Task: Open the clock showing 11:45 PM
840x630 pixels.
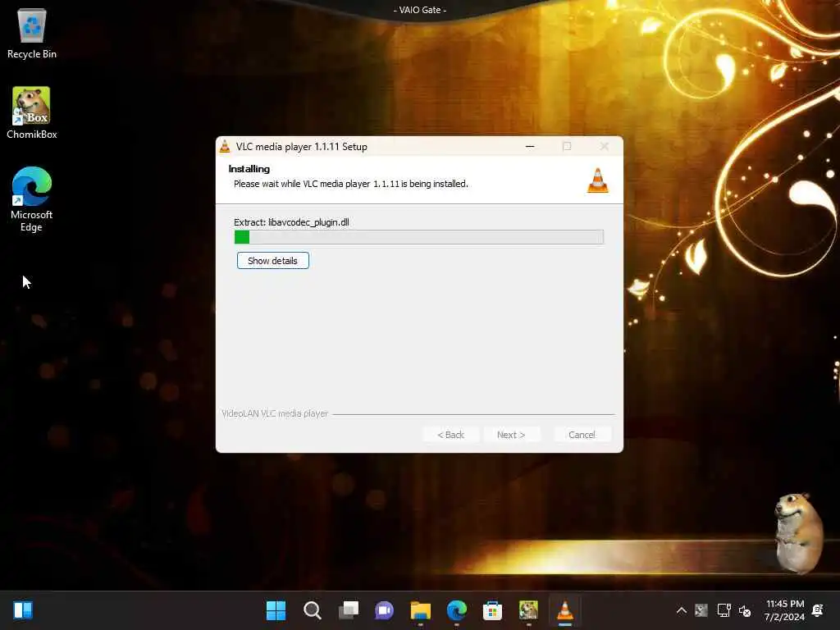Action: click(x=784, y=610)
